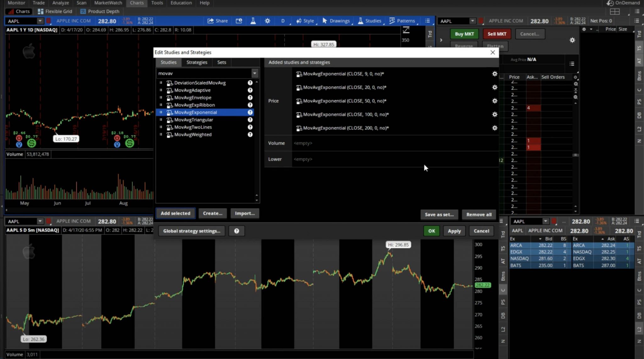Image resolution: width=644 pixels, height=359 pixels.
Task: Open the list menu icon after Patterns
Action: pyautogui.click(x=427, y=21)
